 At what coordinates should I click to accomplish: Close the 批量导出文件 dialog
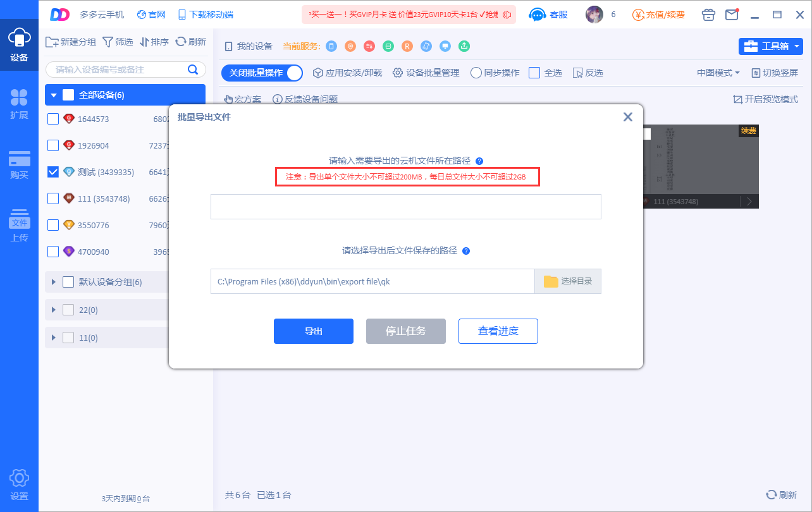coord(628,117)
